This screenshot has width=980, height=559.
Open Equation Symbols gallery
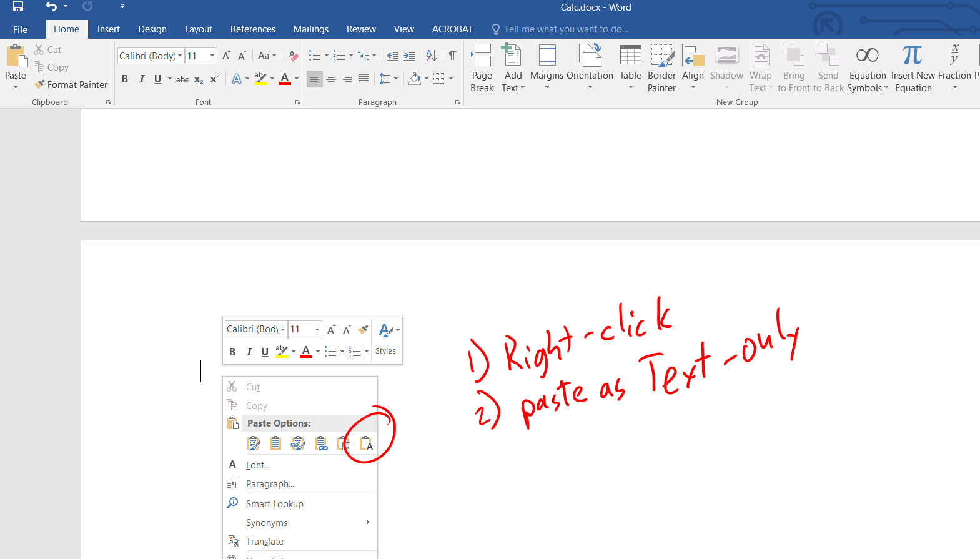pos(868,69)
